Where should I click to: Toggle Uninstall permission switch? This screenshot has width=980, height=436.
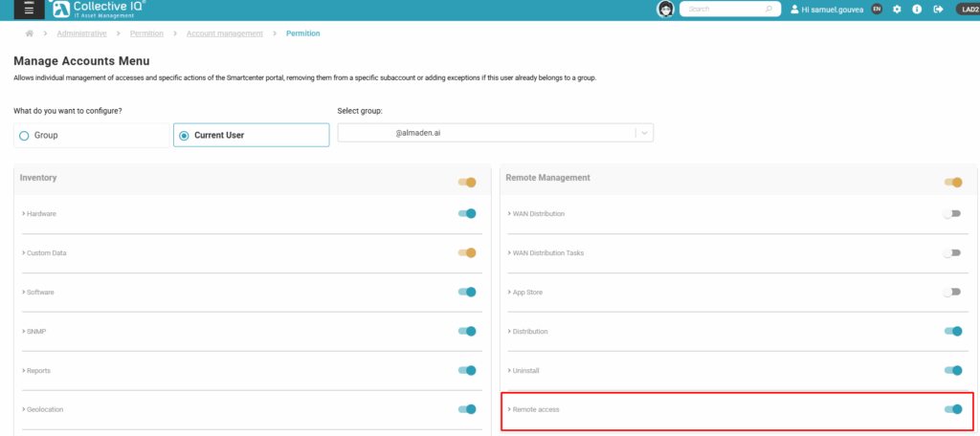(953, 370)
